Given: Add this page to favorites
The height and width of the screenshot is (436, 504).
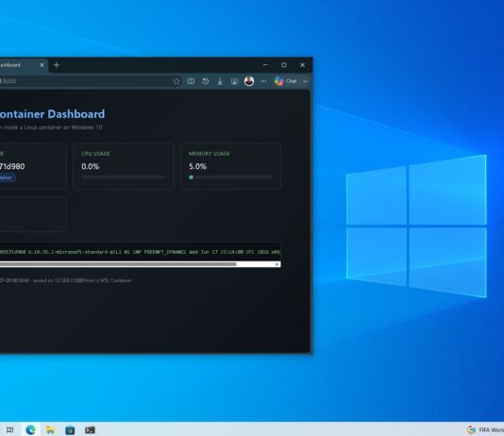Looking at the screenshot, I should coord(176,81).
